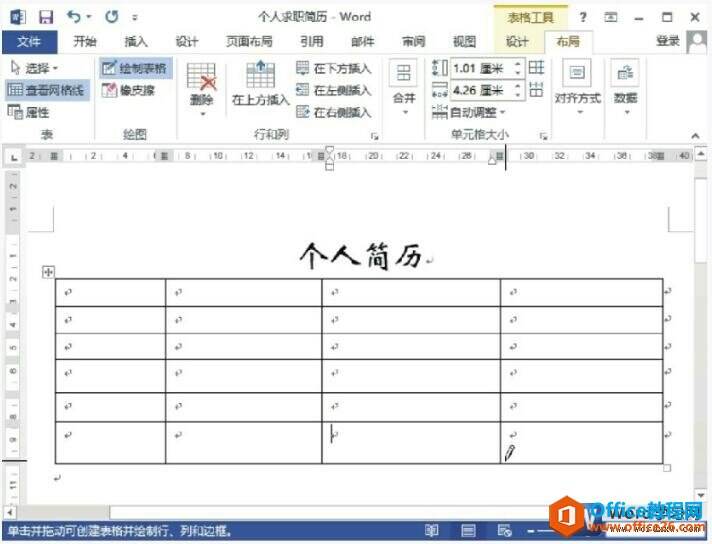Switch to the 视图 tab

pyautogui.click(x=464, y=42)
